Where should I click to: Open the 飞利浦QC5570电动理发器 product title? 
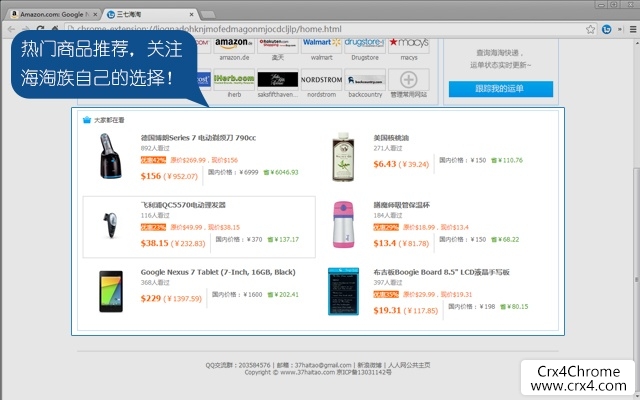click(183, 205)
